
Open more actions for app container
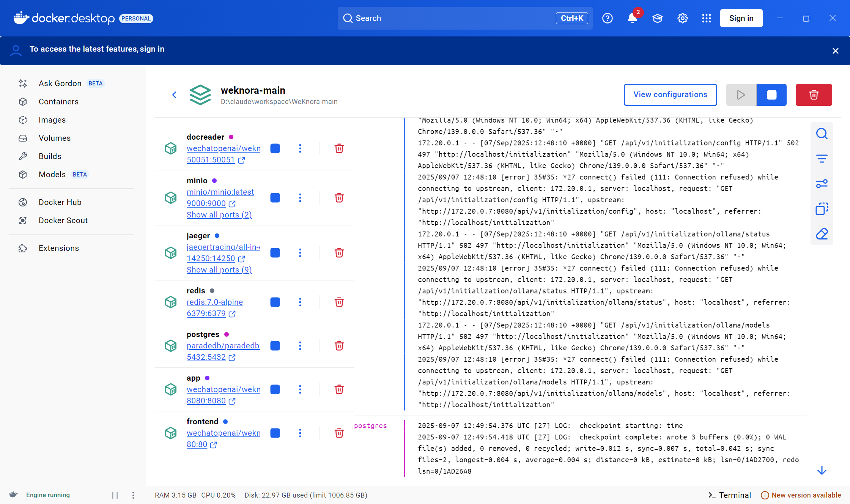[x=300, y=389]
